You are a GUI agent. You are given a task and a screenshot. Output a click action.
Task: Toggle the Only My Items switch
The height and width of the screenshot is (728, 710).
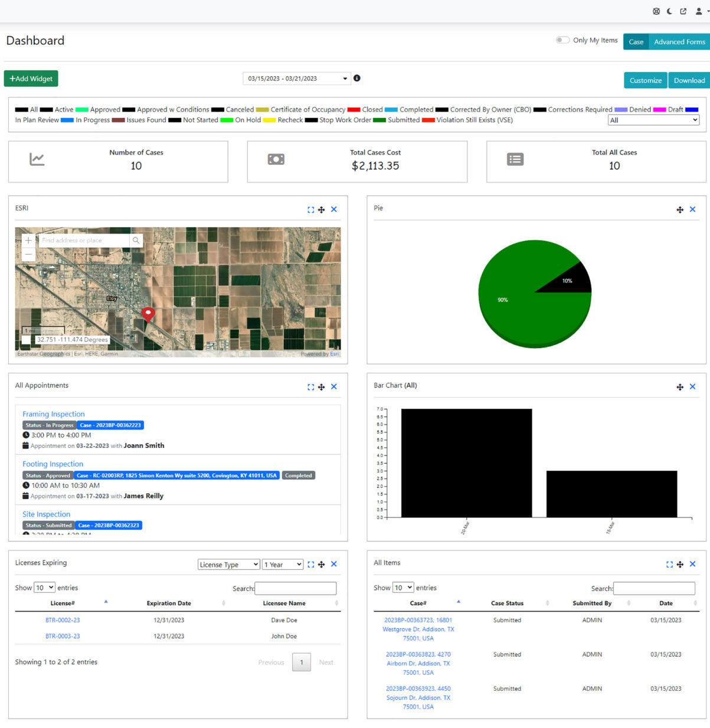coord(562,40)
